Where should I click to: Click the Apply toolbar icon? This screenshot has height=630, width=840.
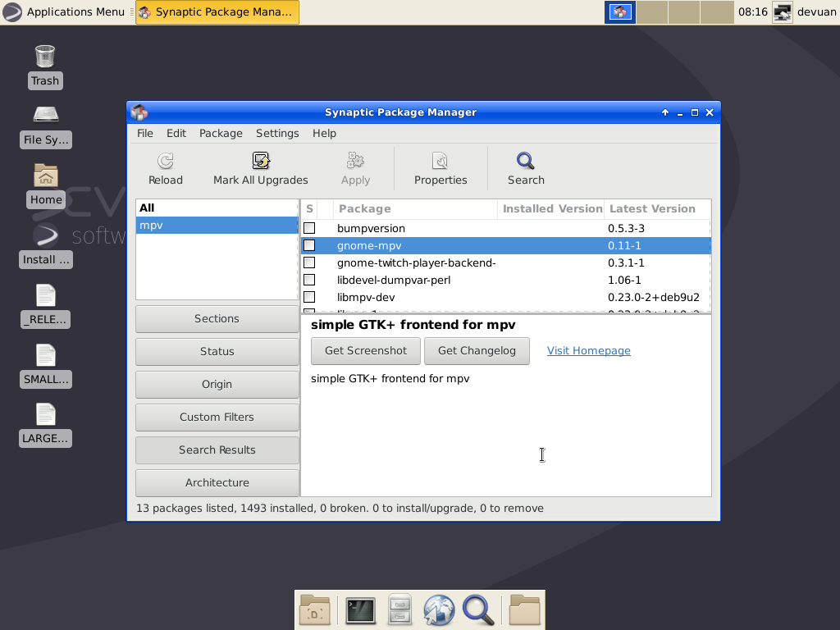355,168
